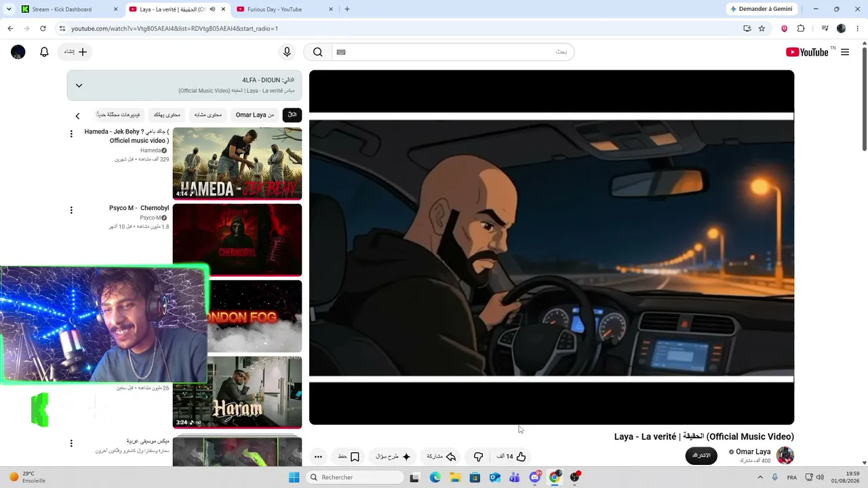Open Psyco M Chernobyl video thumbnail
The width and height of the screenshot is (868, 488).
(237, 240)
